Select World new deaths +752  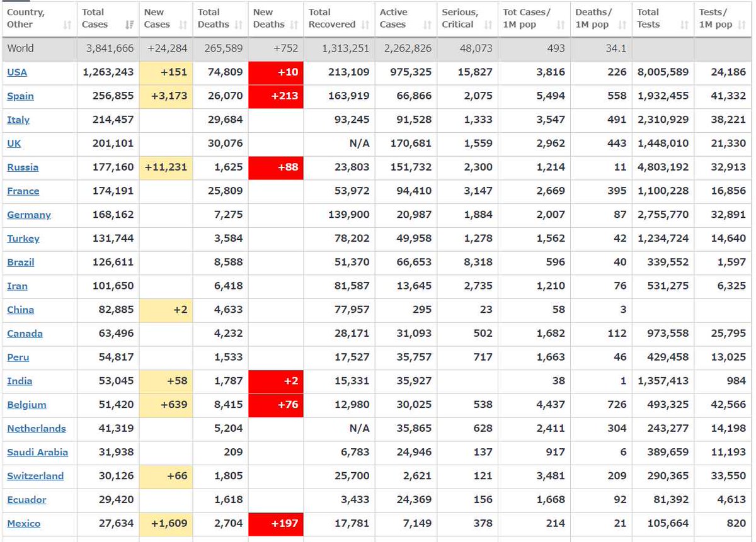(x=285, y=48)
